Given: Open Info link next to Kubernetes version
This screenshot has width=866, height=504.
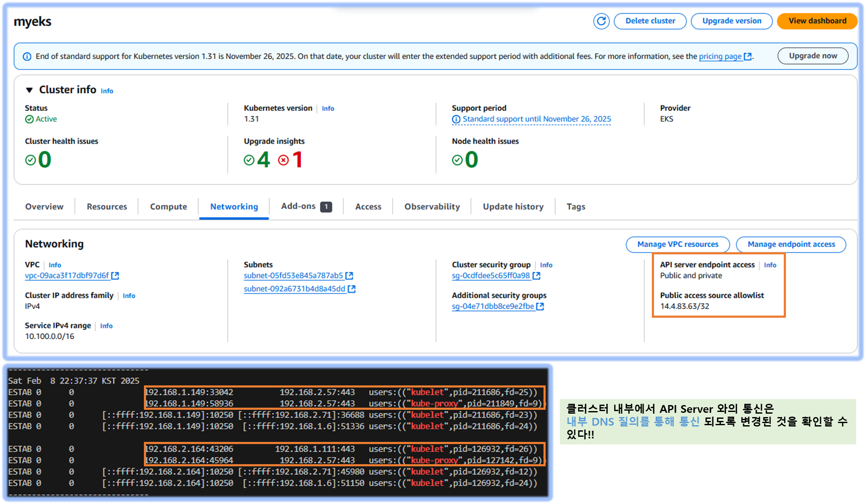Looking at the screenshot, I should tap(328, 108).
